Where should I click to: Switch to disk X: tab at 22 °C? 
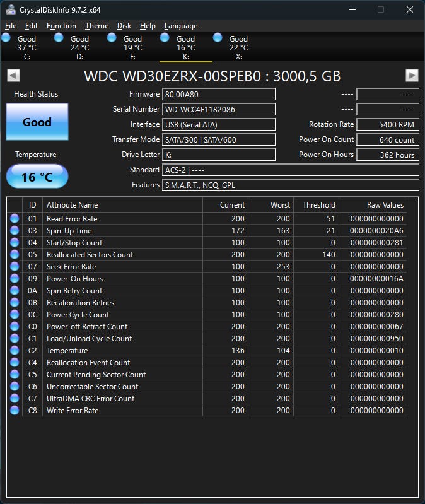(238, 47)
